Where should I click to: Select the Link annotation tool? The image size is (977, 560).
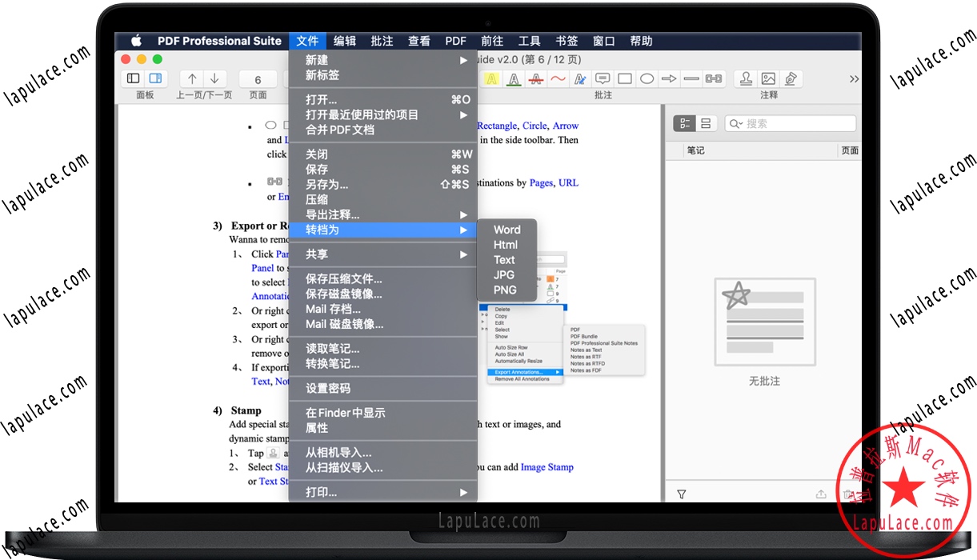(714, 78)
